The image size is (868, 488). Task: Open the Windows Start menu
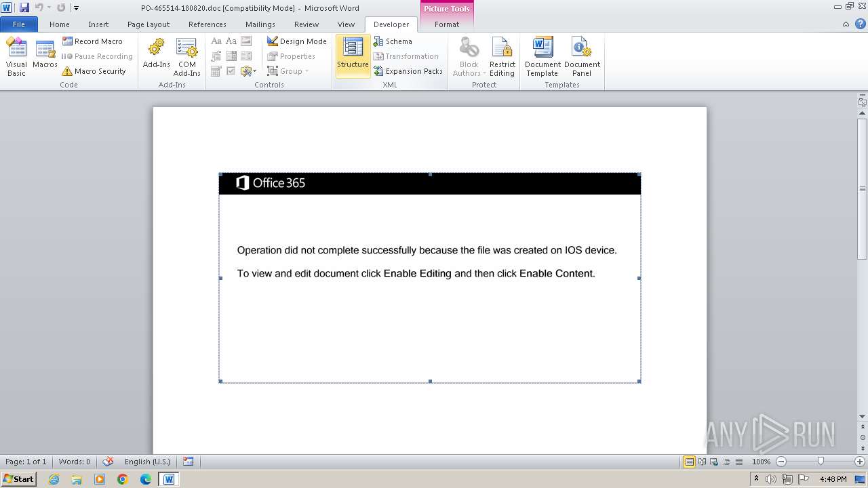tap(18, 479)
